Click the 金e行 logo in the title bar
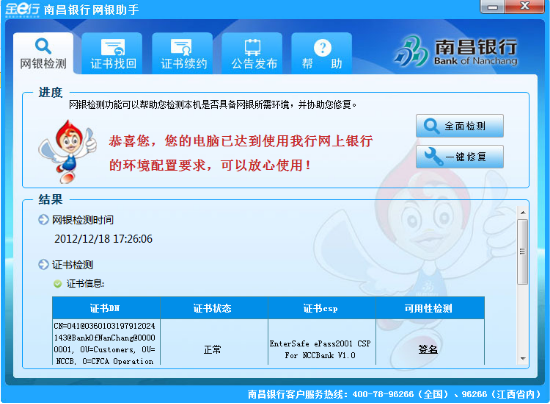550x404 pixels. [22, 9]
